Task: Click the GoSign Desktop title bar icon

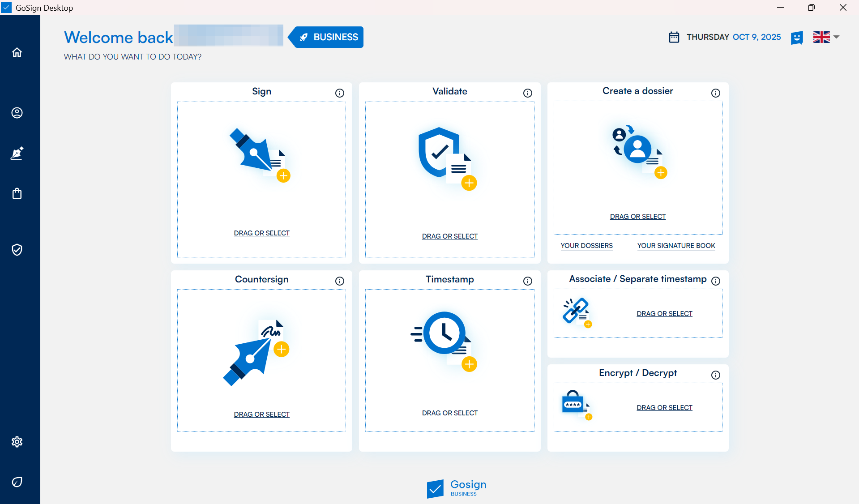Action: click(6, 8)
